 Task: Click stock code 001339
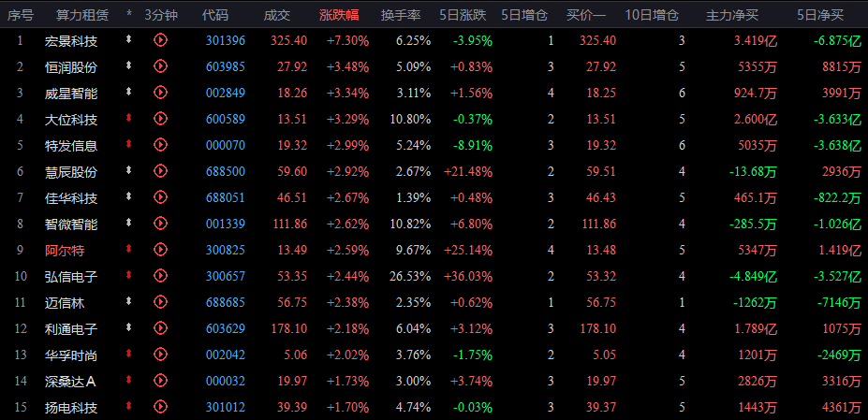pos(226,224)
